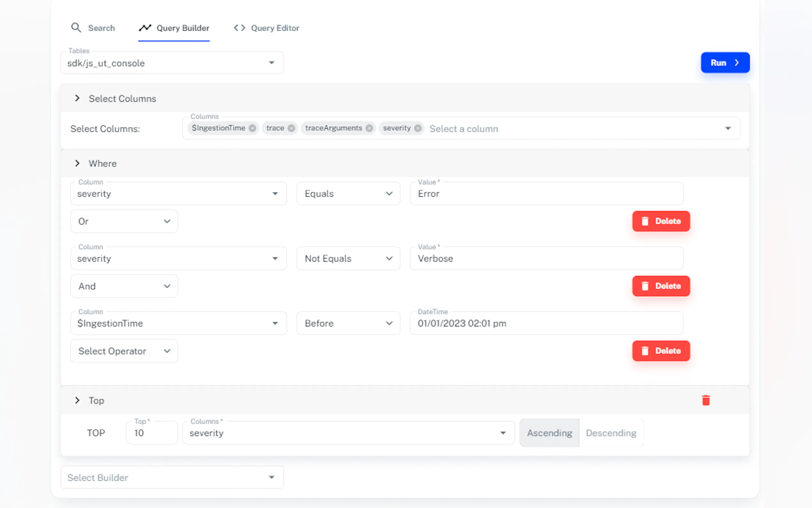Collapse the Top section chevron
Screen dimensions: 812x508
77,400
